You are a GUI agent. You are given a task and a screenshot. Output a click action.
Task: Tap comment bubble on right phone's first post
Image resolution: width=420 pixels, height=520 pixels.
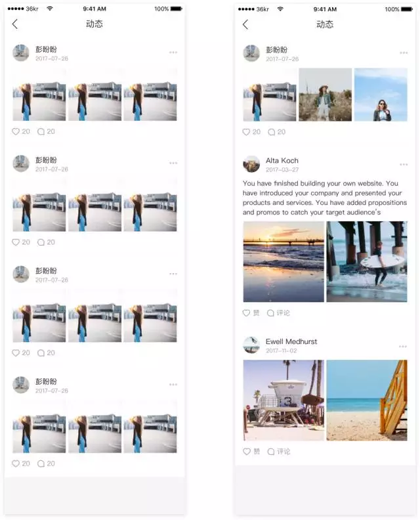click(x=271, y=132)
